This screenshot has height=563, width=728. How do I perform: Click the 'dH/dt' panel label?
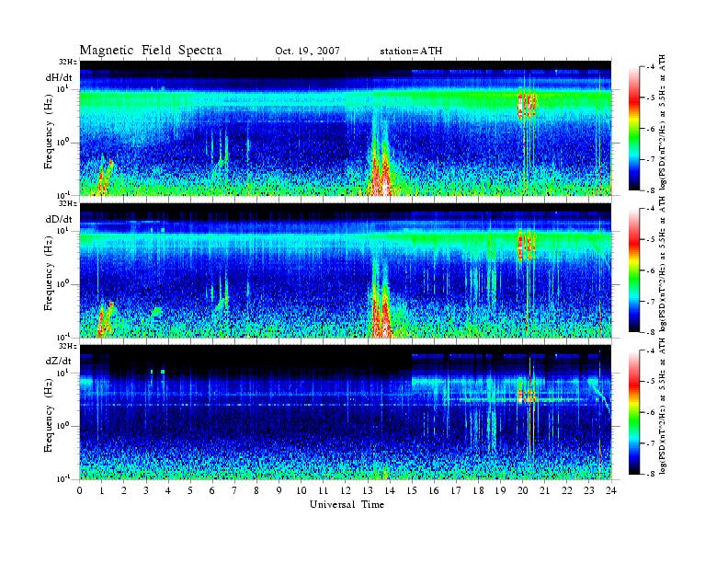[x=59, y=77]
